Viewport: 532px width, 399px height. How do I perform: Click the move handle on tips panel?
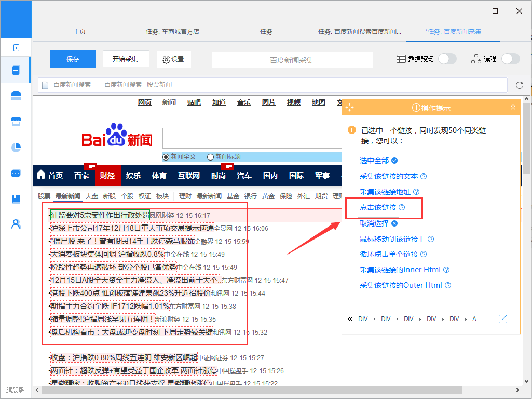click(350, 108)
